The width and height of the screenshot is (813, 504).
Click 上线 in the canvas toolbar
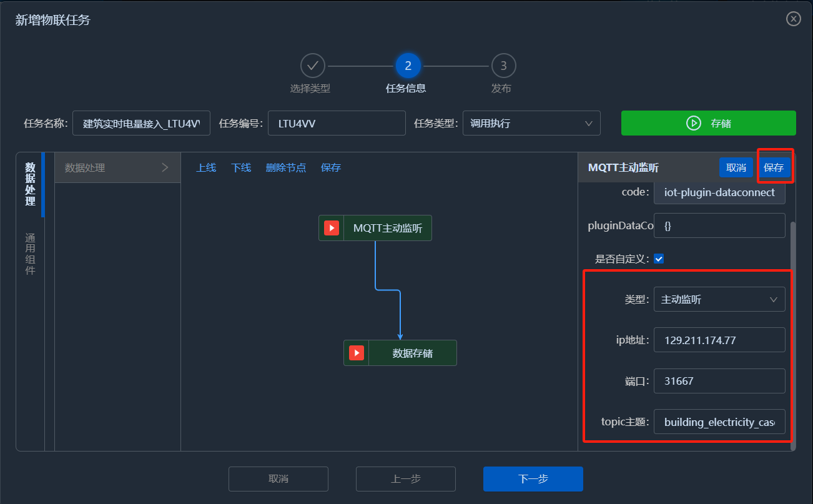(206, 167)
